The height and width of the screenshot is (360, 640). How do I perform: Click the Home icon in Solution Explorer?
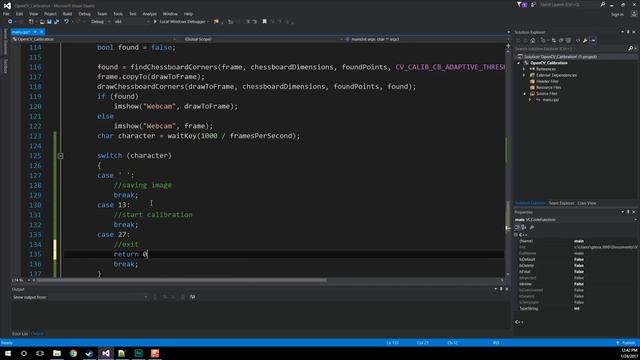pyautogui.click(x=533, y=40)
